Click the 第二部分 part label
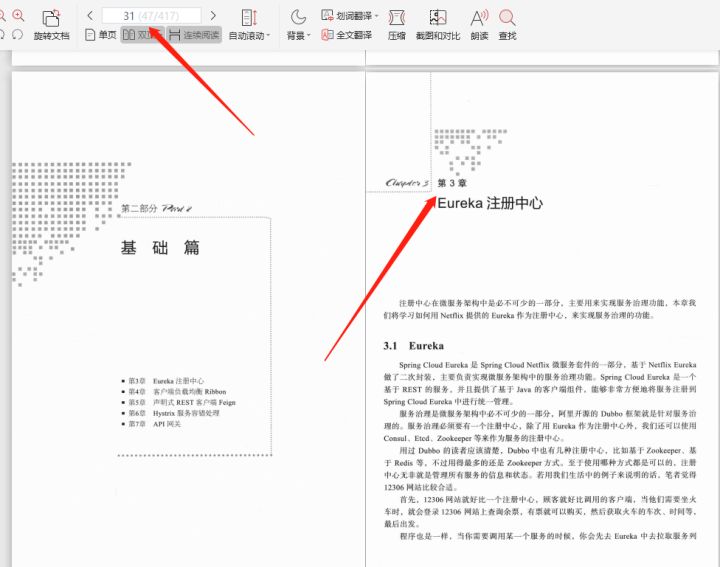This screenshot has height=567, width=720. [x=139, y=208]
